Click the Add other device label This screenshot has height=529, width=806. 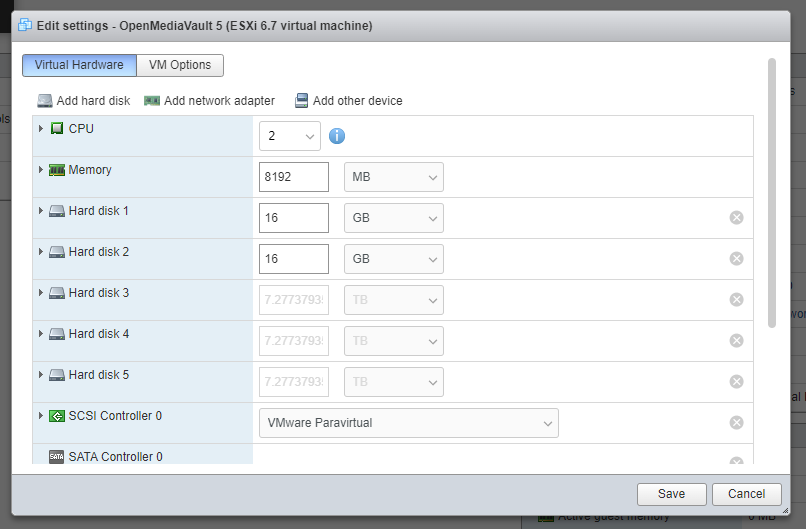[358, 101]
